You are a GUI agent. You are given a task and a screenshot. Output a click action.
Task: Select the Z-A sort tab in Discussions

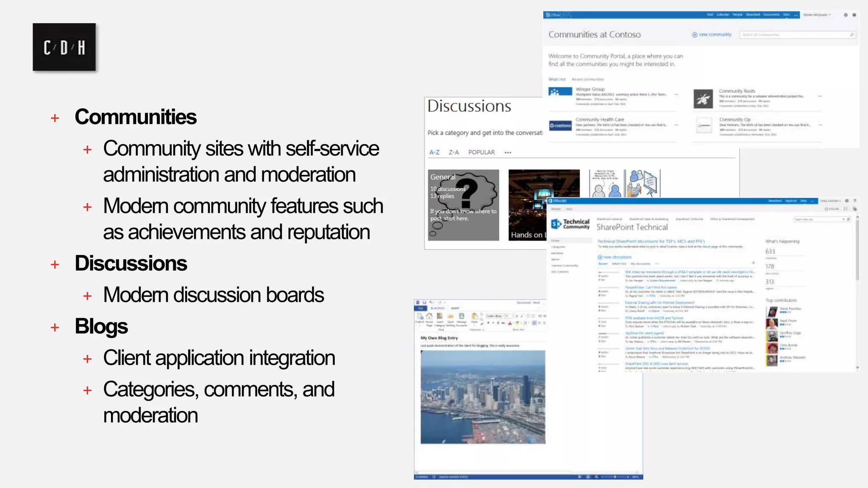453,152
